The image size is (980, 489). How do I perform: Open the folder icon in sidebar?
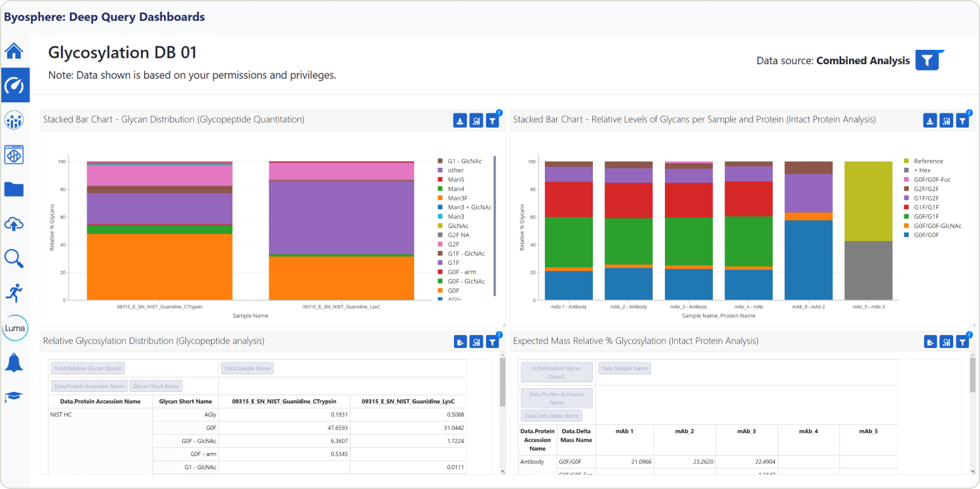tap(14, 189)
